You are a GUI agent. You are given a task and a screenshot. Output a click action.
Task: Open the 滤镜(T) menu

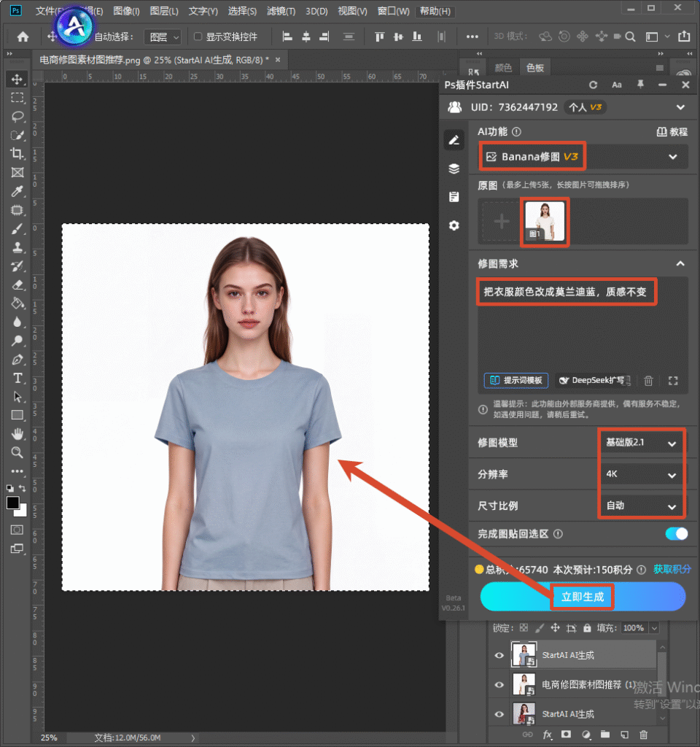pos(281,11)
